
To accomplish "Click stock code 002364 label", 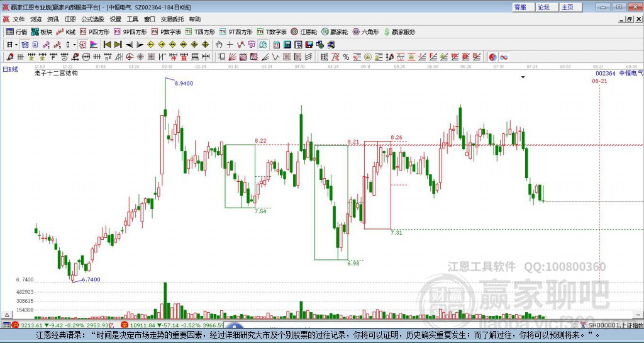I will click(606, 73).
